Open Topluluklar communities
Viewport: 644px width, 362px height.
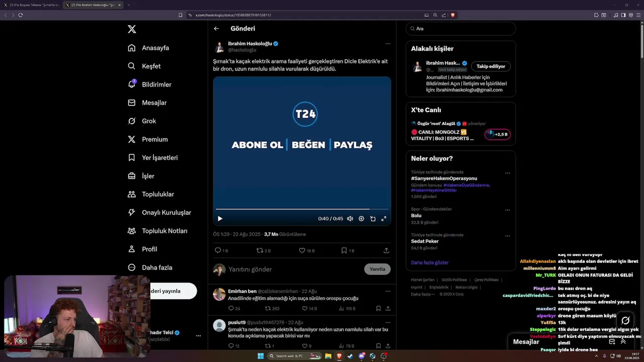click(x=151, y=194)
